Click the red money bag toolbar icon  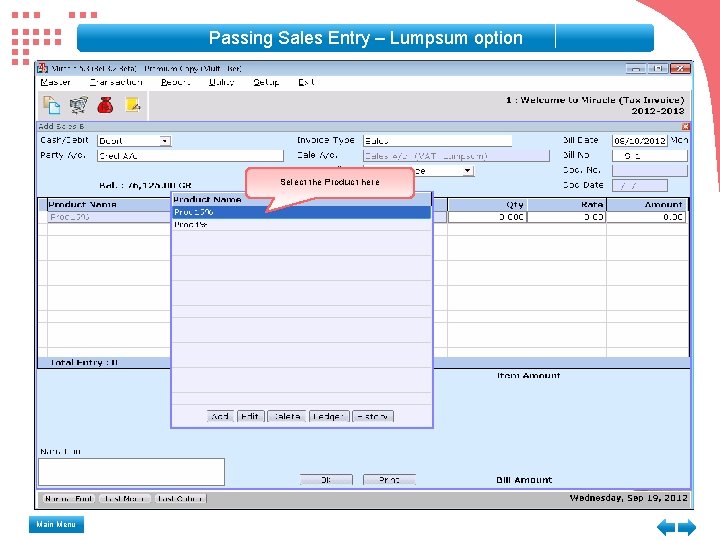pyautogui.click(x=105, y=105)
